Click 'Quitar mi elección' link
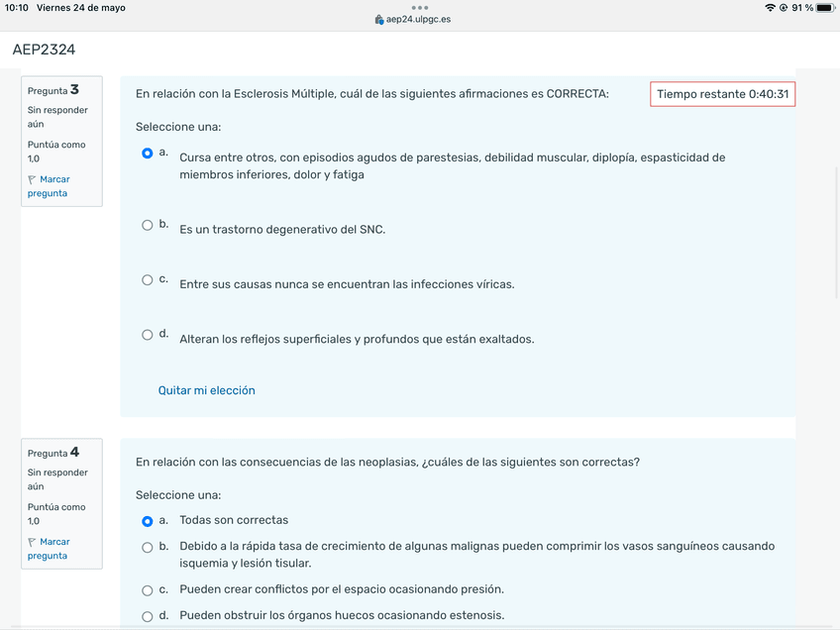Image resolution: width=840 pixels, height=630 pixels. pyautogui.click(x=206, y=390)
